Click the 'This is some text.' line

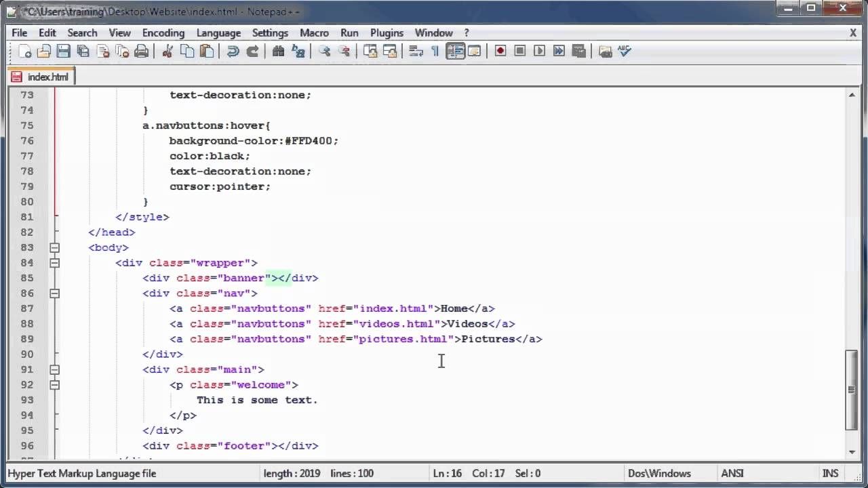(x=257, y=400)
